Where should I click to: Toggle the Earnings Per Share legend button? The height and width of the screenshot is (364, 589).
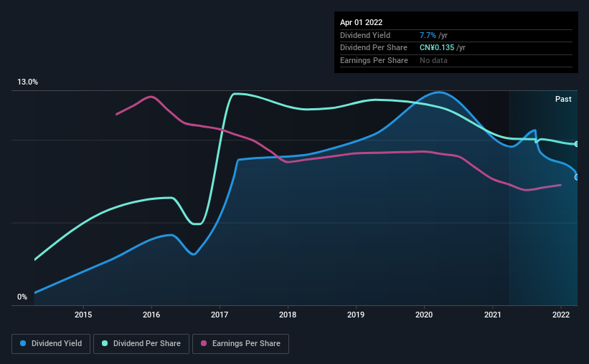(x=240, y=344)
